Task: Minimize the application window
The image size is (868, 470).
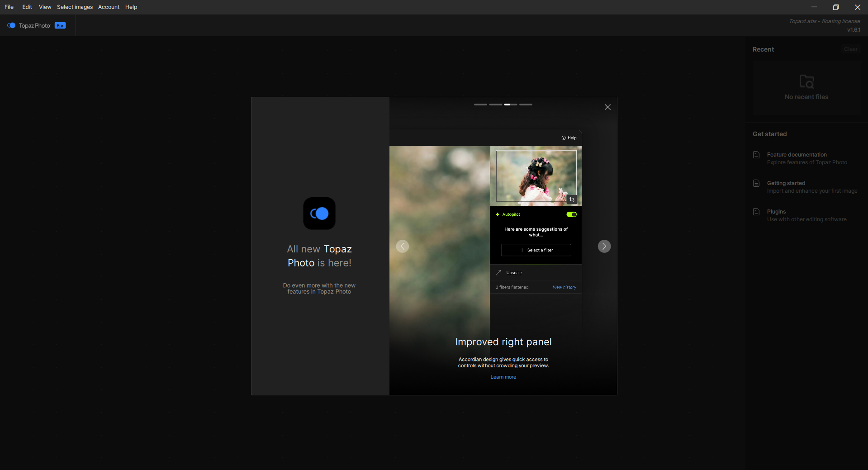Action: coord(814,7)
